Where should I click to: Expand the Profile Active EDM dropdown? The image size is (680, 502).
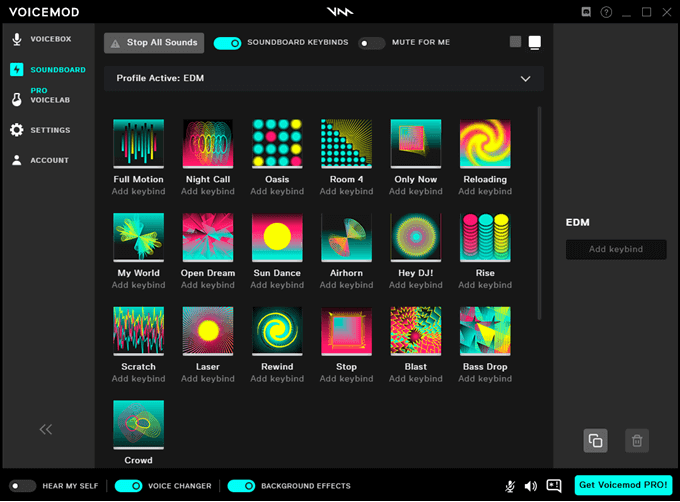525,78
